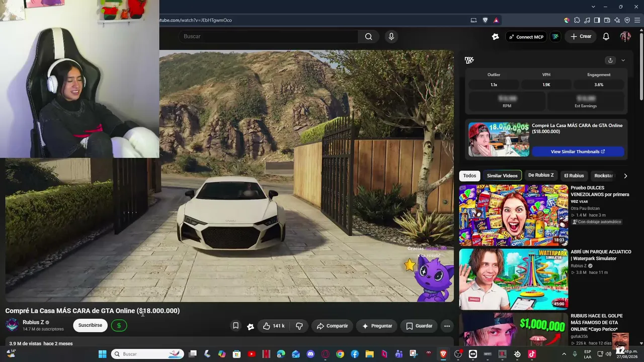This screenshot has width=644, height=362.
Task: Open the Waterpark Simulator video thumbnail
Action: point(514,279)
